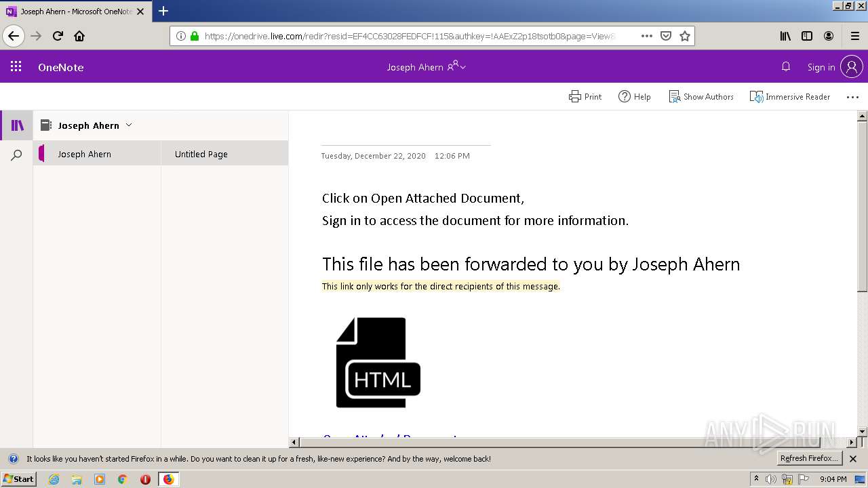
Task: Click the green padlock security icon
Action: click(x=195, y=36)
